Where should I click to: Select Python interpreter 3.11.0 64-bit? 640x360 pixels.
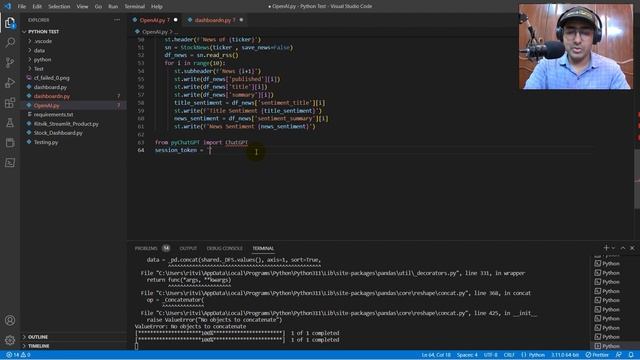pos(565,355)
